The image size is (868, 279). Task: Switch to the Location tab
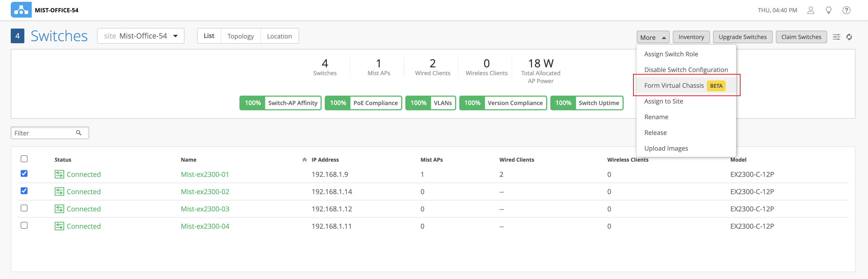pos(279,36)
